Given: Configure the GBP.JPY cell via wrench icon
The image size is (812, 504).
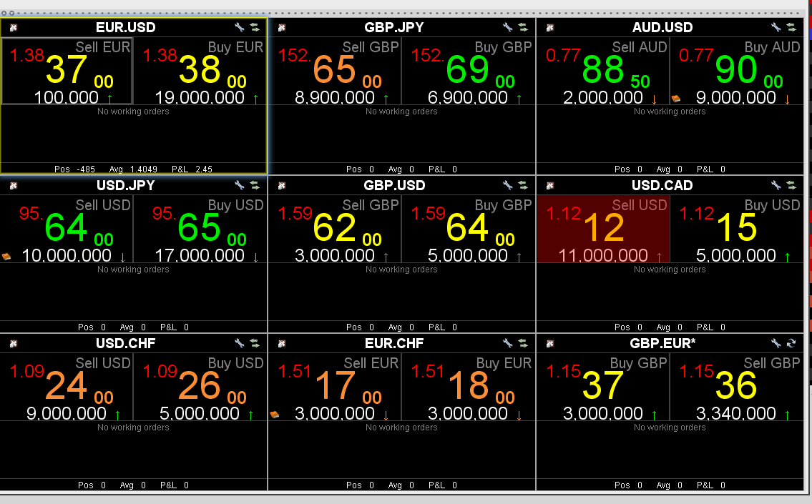Looking at the screenshot, I should 507,27.
